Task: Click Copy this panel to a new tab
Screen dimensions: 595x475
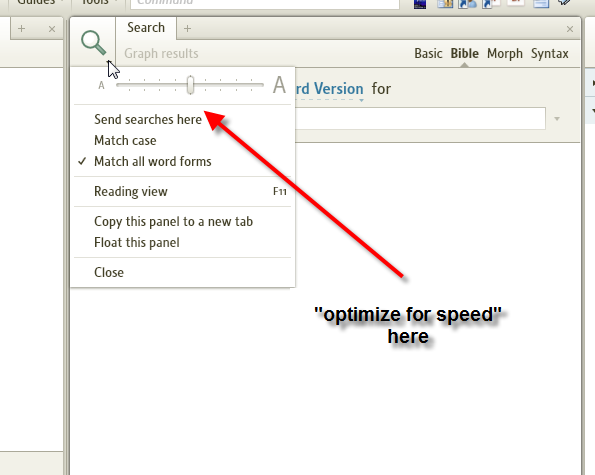Action: tap(173, 222)
